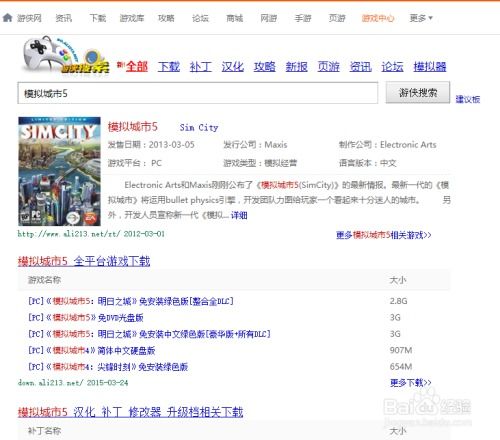
Task: Open 模拟城市5 免DVD光盘版 download link
Action: (86, 318)
